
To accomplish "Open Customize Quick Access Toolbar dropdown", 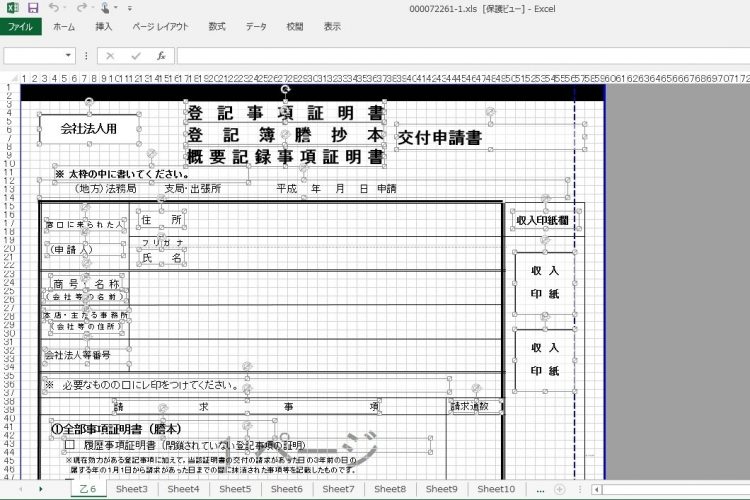I will pyautogui.click(x=129, y=9).
